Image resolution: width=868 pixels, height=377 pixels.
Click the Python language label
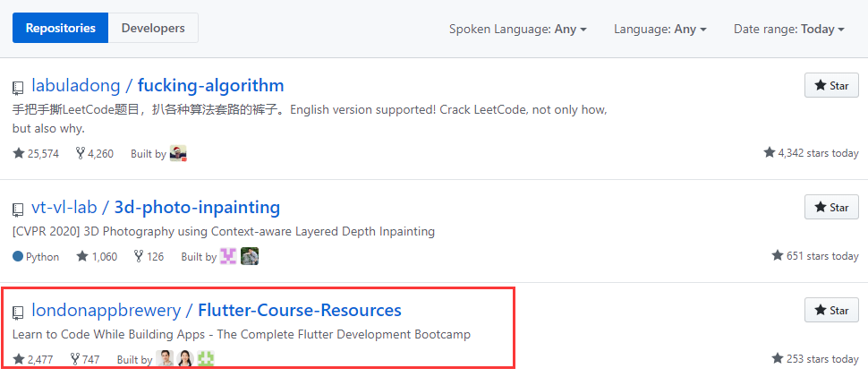(x=43, y=256)
